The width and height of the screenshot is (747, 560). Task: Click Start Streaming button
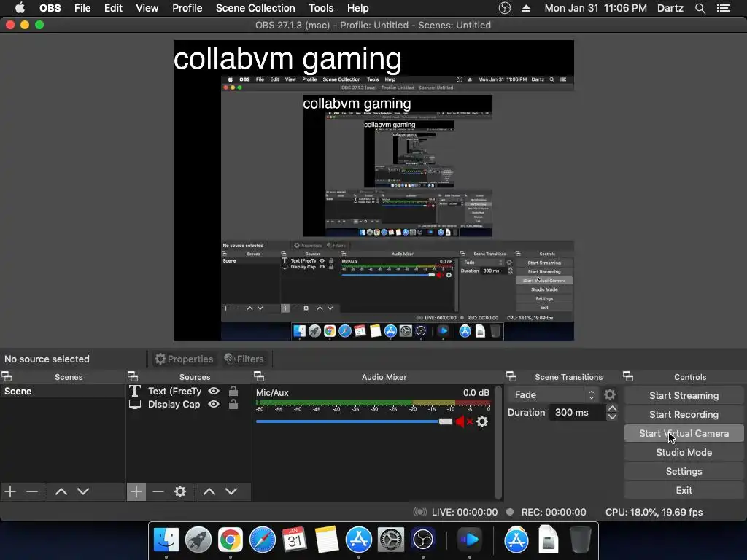click(x=684, y=395)
